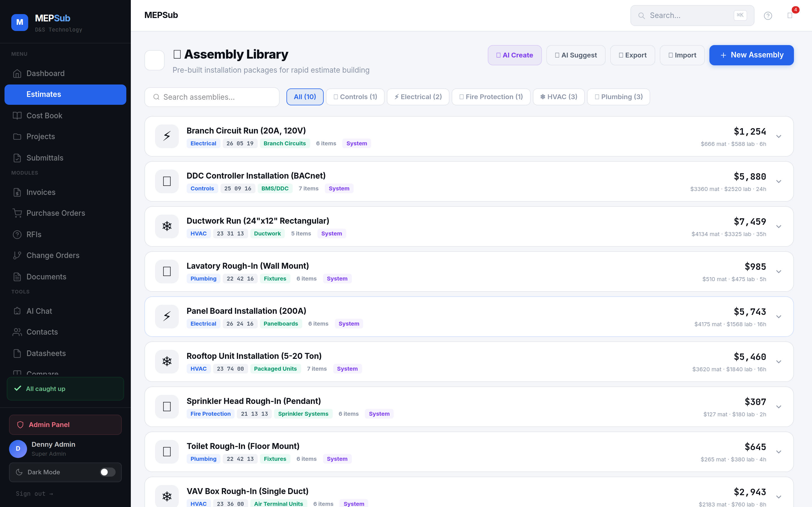Image resolution: width=812 pixels, height=507 pixels.
Task: Check the Sprinkler Head Rough-In selection box
Action: (167, 406)
